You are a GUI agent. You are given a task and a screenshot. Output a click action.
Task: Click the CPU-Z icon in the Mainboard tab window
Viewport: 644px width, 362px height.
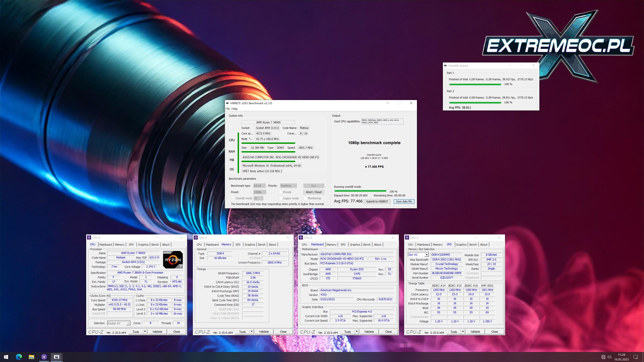pos(301,238)
